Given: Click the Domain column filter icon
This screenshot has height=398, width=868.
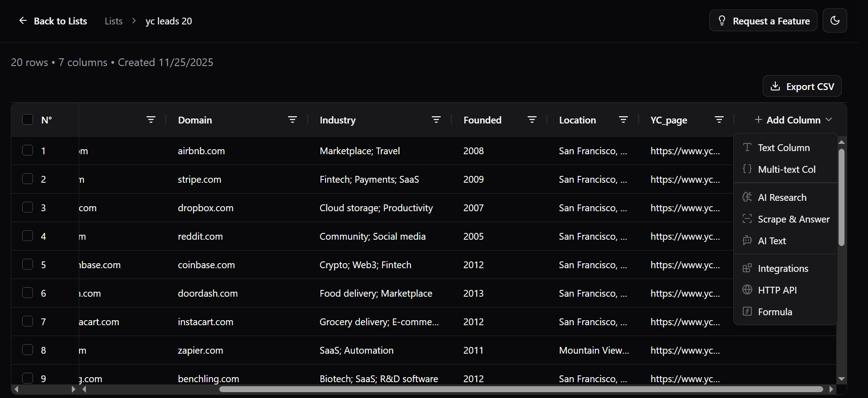Looking at the screenshot, I should [x=292, y=120].
